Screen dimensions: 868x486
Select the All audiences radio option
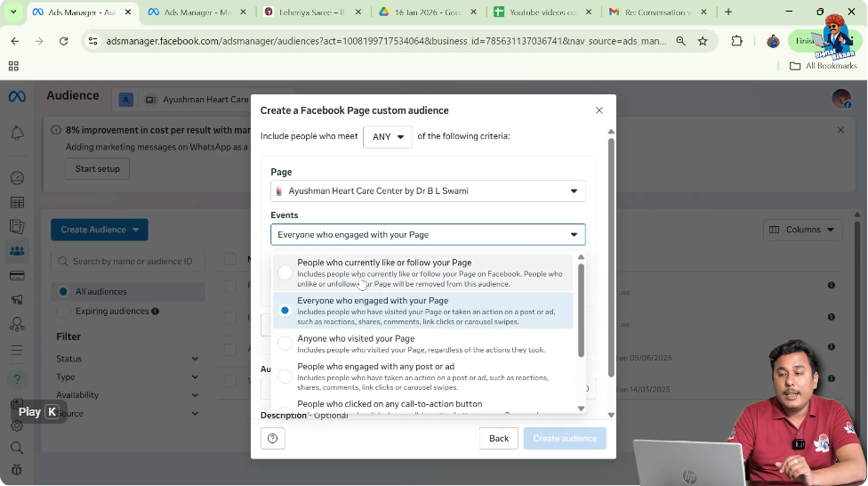pyautogui.click(x=63, y=291)
